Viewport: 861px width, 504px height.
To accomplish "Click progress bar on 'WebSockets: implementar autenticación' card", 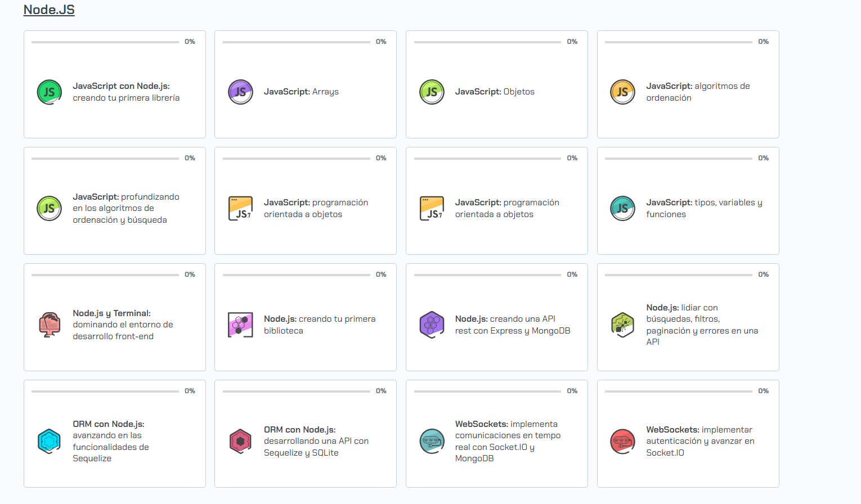I will click(679, 391).
